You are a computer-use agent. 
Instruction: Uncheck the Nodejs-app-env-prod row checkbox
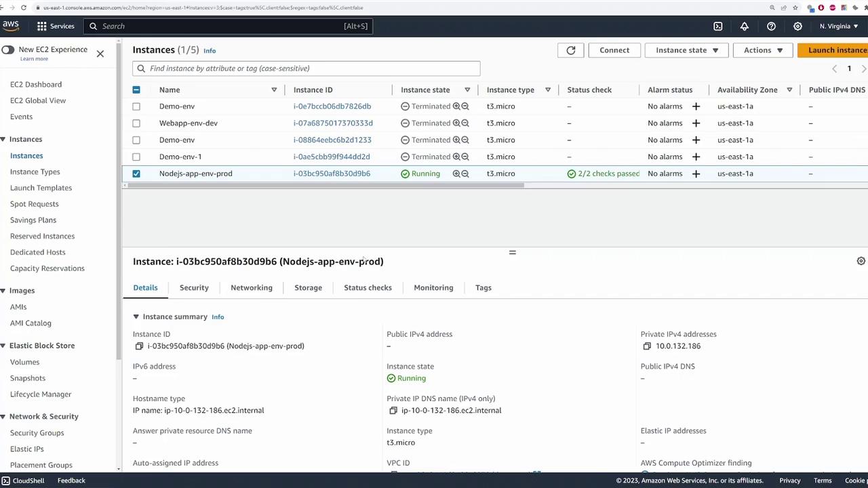tap(136, 174)
